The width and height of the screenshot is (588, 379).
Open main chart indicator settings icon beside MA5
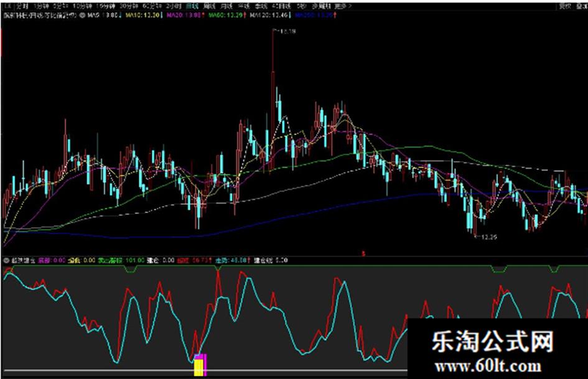(83, 16)
